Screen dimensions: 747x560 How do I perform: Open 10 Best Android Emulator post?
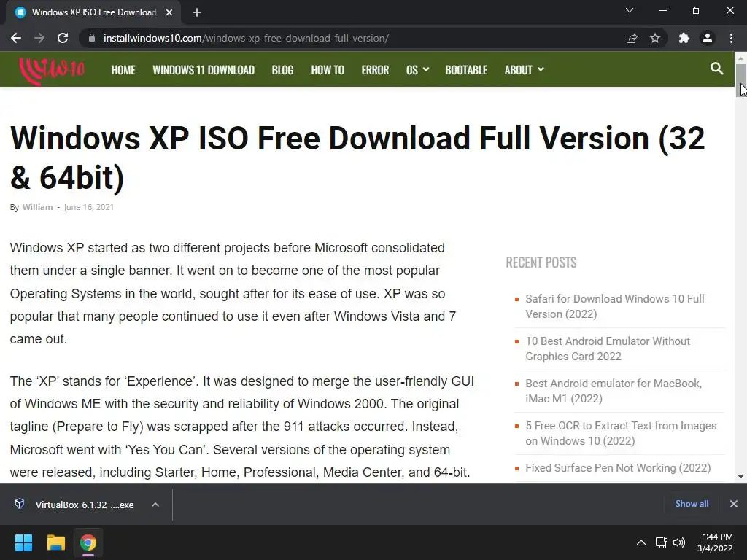(608, 349)
